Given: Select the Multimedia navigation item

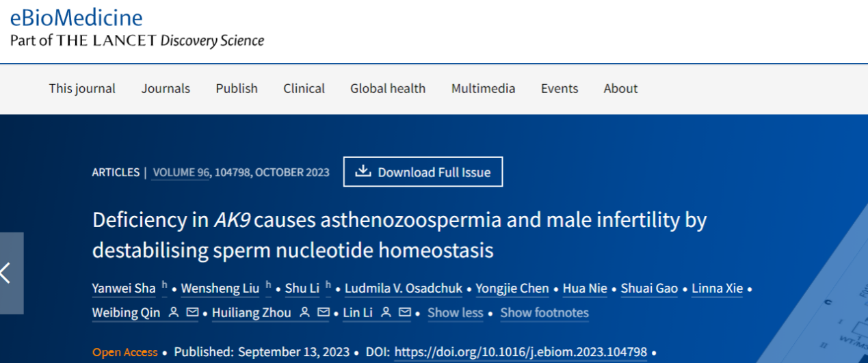Looking at the screenshot, I should tap(483, 88).
